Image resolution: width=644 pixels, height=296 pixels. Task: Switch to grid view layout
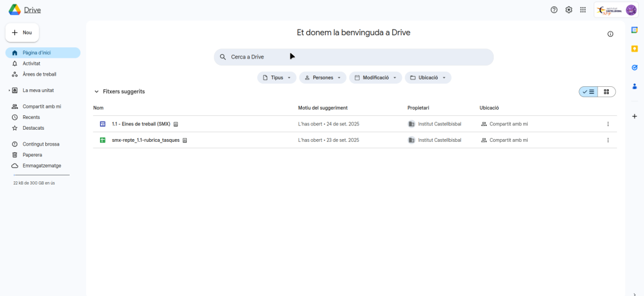[606, 92]
